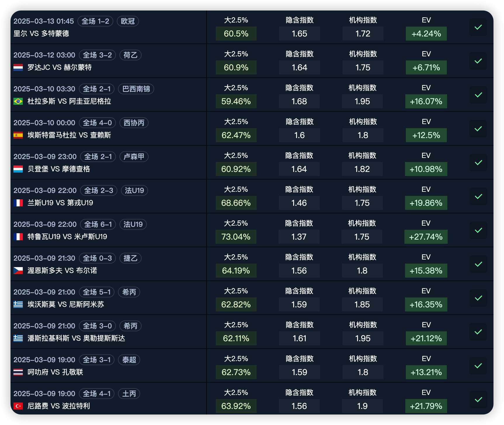This screenshot has height=425, width=504.
Task: Click the 全场 4-0 score badge
Action: [x=97, y=123]
